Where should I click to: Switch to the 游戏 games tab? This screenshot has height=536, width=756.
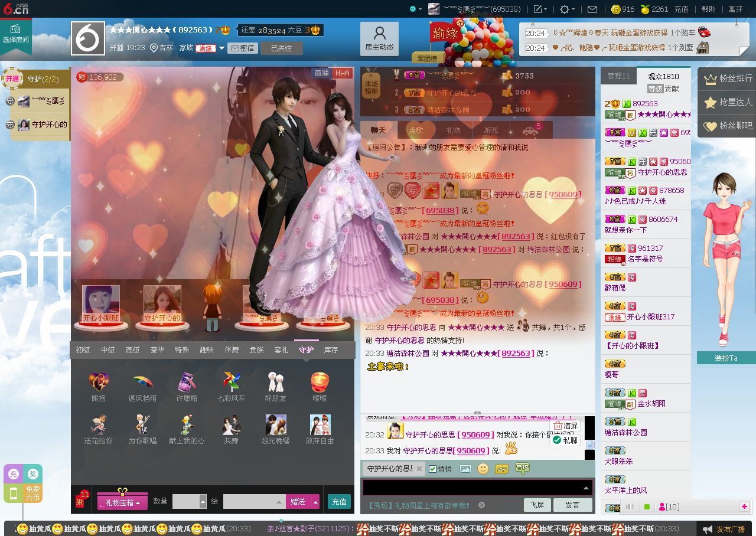(491, 130)
